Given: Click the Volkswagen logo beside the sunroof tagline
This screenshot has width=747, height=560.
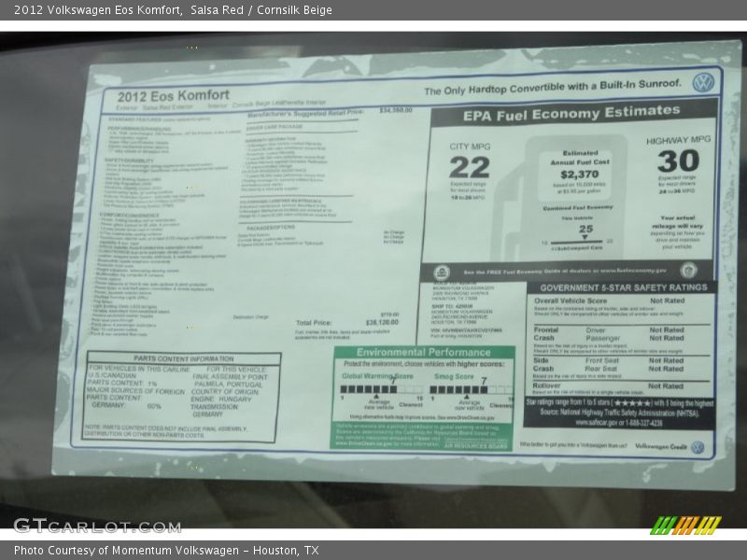Looking at the screenshot, I should click(x=703, y=82).
